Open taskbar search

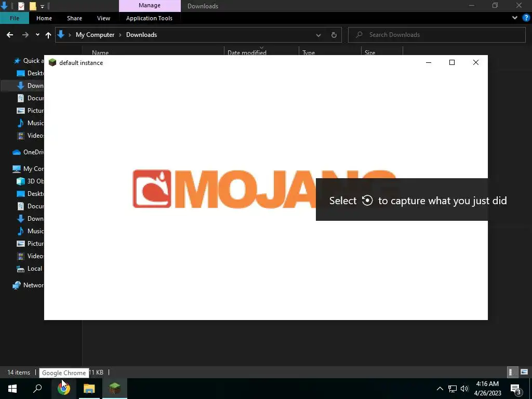[37, 389]
